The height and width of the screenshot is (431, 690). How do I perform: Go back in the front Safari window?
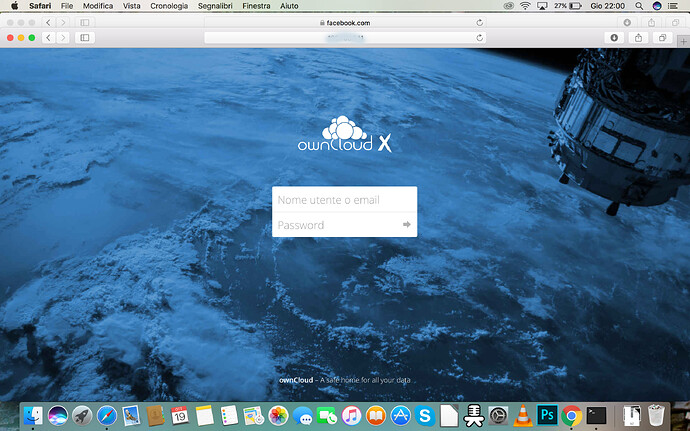pyautogui.click(x=48, y=38)
